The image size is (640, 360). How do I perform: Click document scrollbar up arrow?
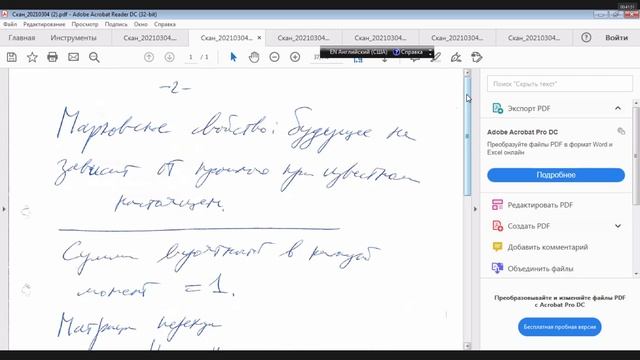(x=467, y=73)
